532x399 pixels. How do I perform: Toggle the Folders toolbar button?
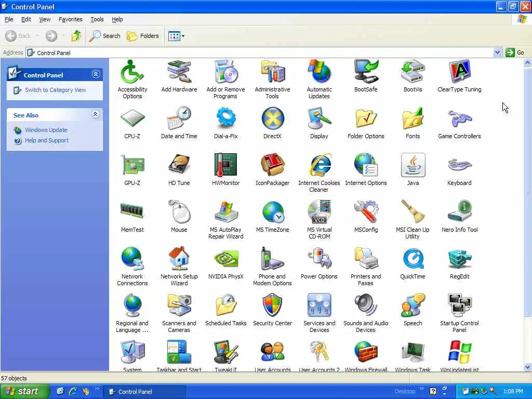click(143, 36)
